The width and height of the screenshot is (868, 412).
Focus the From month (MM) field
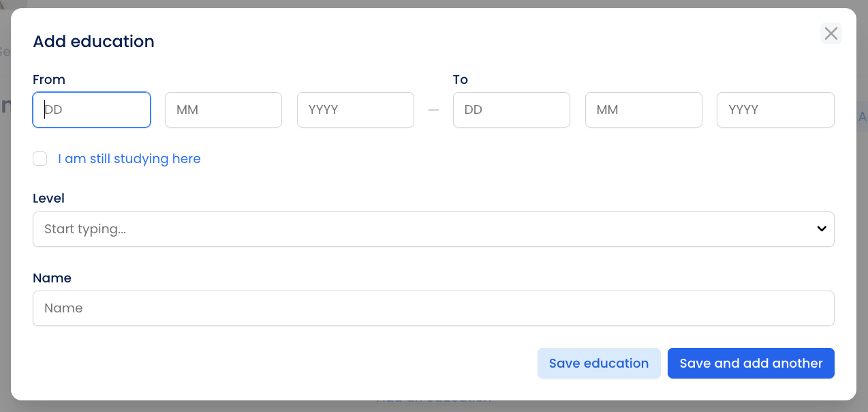pyautogui.click(x=223, y=110)
